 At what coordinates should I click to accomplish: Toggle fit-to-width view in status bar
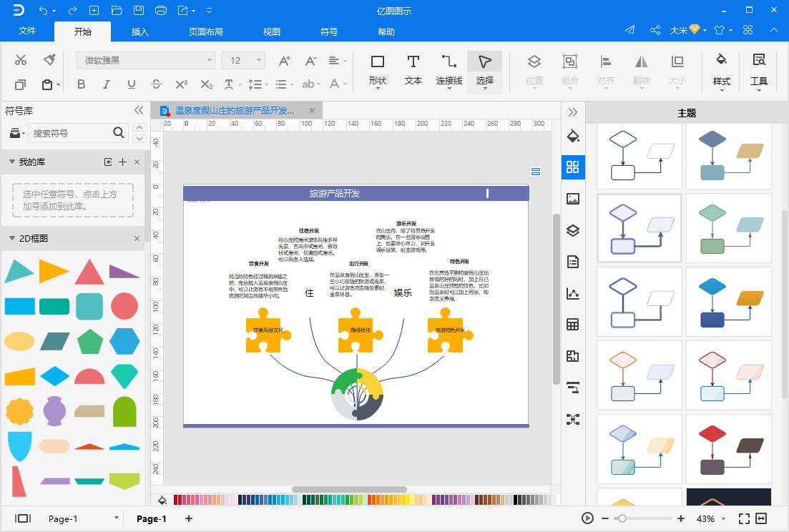coord(761,518)
